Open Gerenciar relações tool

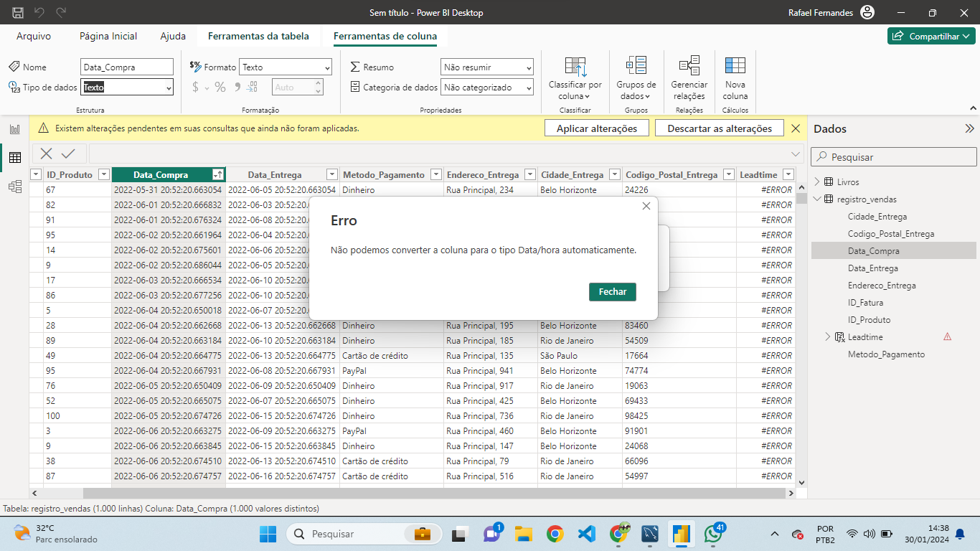tap(689, 79)
